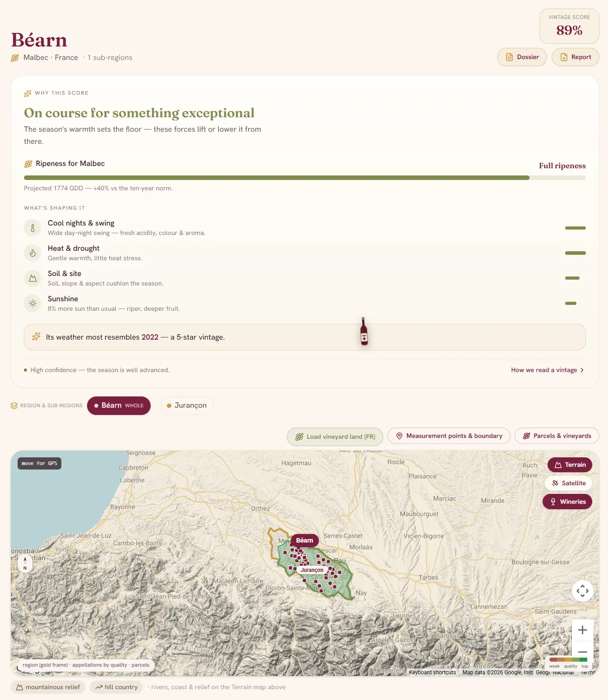Toggle Satellite map view
The image size is (608, 700).
(568, 483)
